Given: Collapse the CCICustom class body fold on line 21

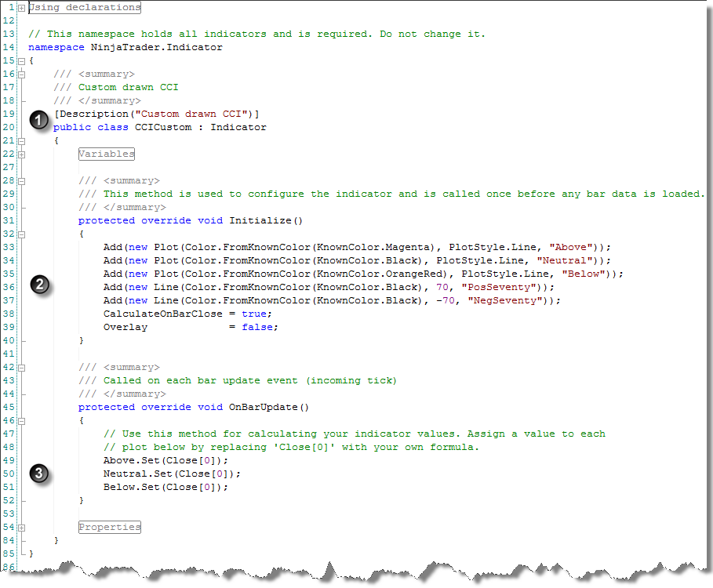Looking at the screenshot, I should tap(20, 140).
